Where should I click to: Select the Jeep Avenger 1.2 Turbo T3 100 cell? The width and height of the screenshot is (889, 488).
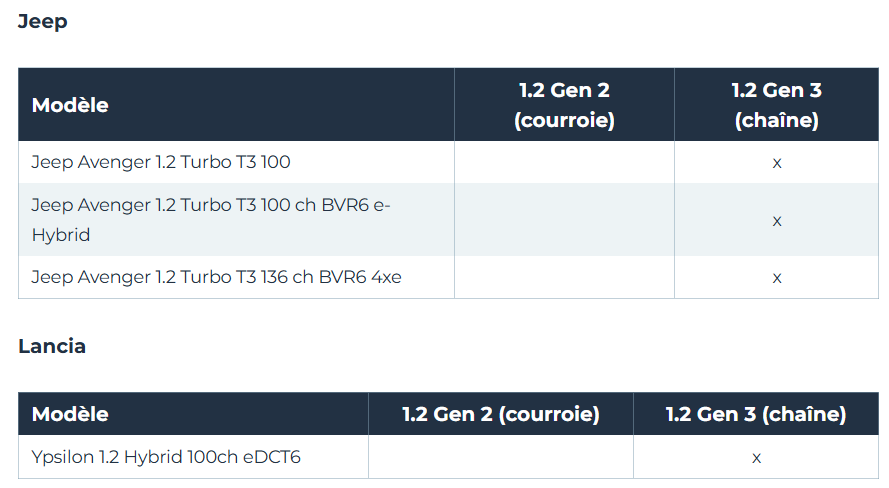[x=161, y=162]
